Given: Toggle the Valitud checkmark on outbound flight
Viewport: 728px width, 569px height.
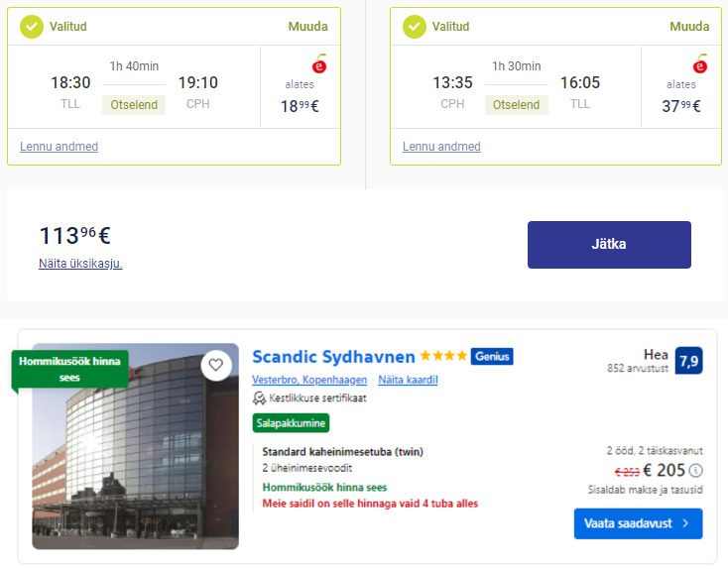Looking at the screenshot, I should [x=32, y=27].
